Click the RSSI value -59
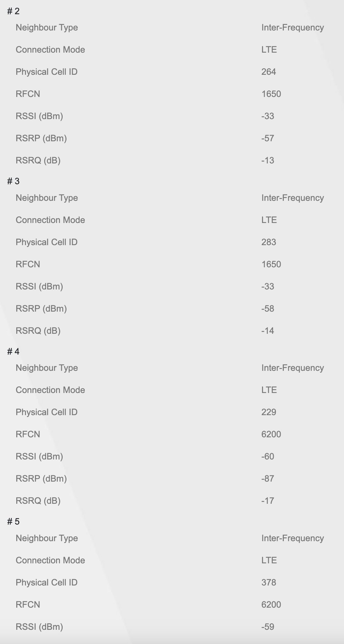The image size is (344, 644). click(268, 627)
